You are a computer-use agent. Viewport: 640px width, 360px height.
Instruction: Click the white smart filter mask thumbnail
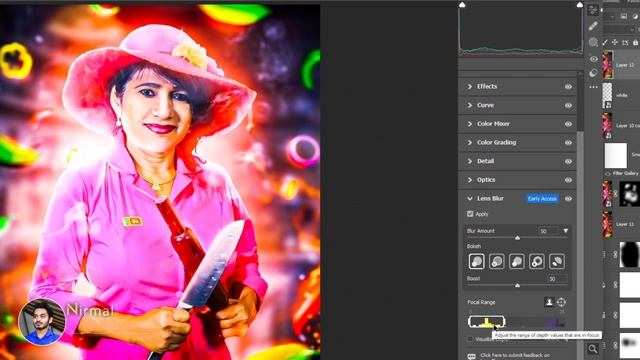click(x=616, y=155)
